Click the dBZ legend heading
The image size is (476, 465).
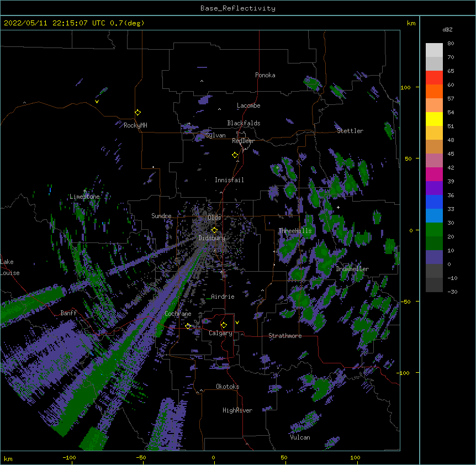pyautogui.click(x=447, y=29)
